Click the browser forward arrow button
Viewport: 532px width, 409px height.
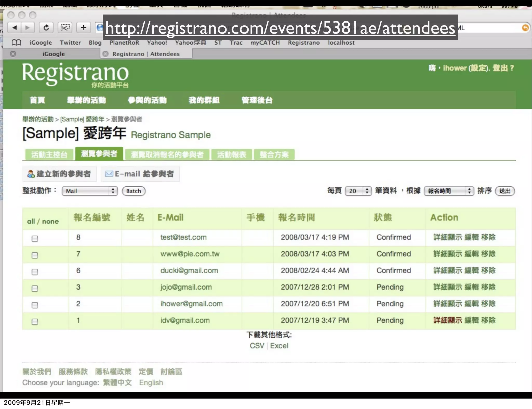[28, 28]
